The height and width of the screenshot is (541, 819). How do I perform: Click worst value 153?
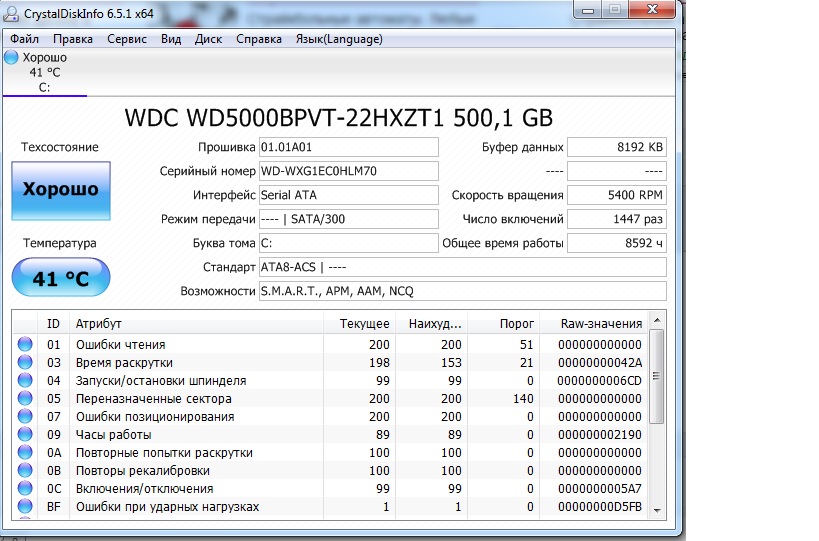[451, 362]
